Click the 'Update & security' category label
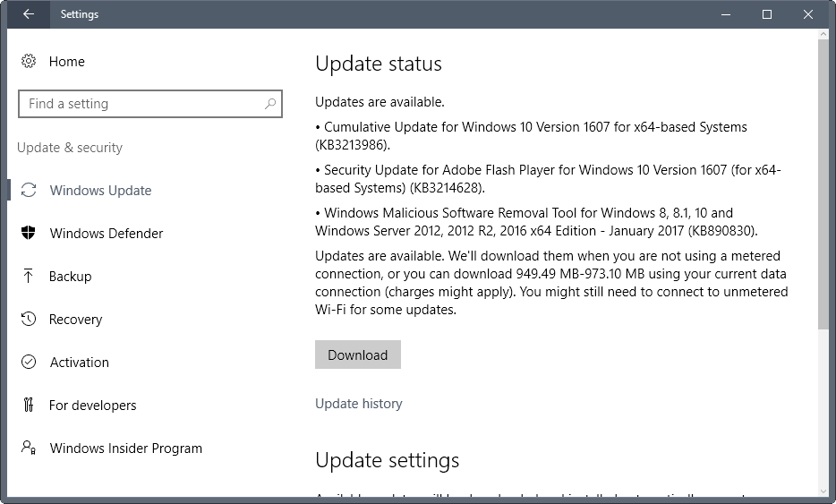Image resolution: width=836 pixels, height=504 pixels. pos(70,147)
